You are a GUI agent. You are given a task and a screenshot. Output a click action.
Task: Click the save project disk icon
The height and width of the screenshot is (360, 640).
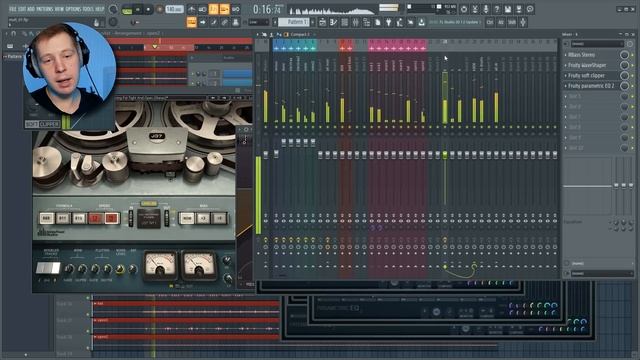(x=508, y=9)
